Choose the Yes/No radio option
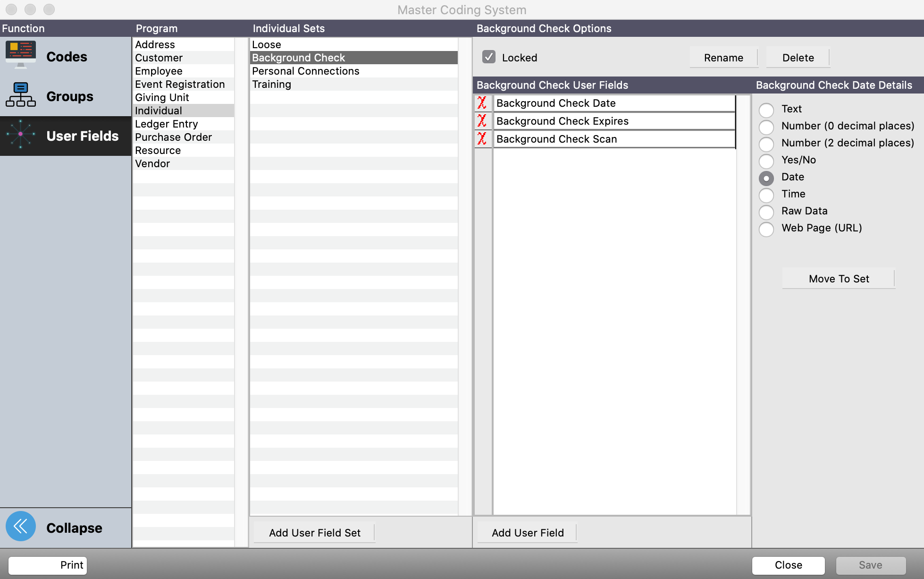924x579 pixels. click(x=766, y=161)
